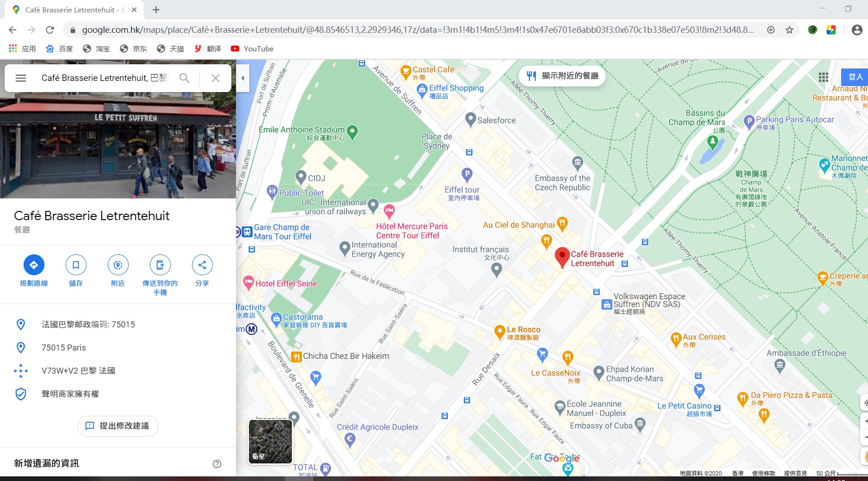
Task: Open the 翻译 bookmark
Action: click(x=207, y=49)
